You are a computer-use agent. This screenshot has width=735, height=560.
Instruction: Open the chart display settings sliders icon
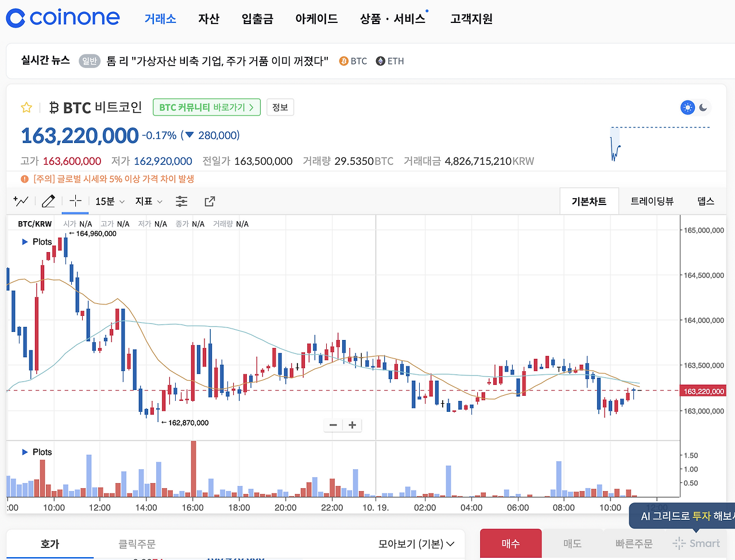181,201
